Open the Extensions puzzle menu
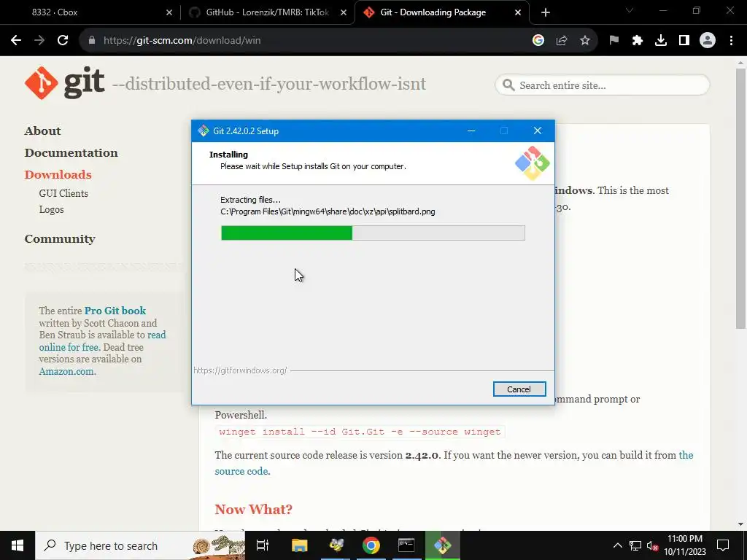The image size is (747, 560). pos(638,41)
